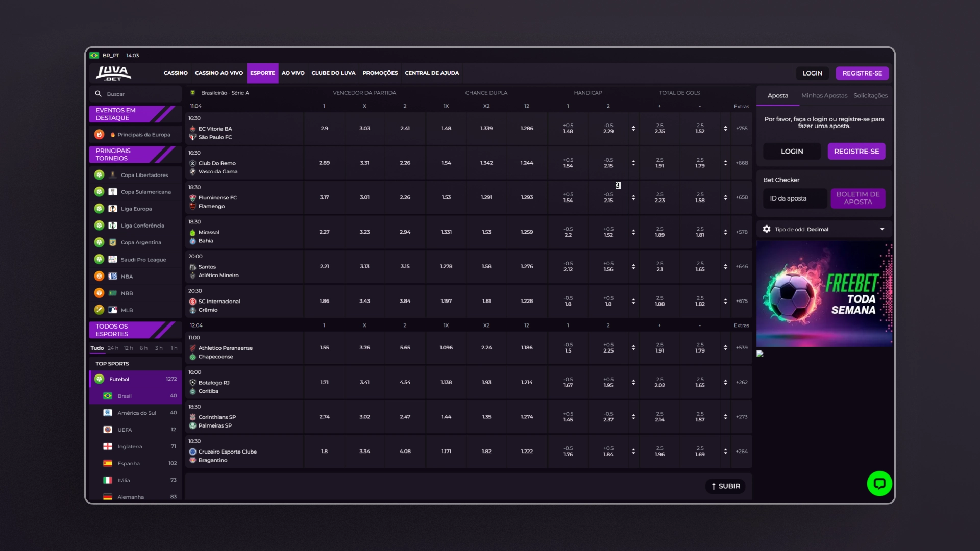
Task: Open Principais da Europa fire icon
Action: [x=99, y=134]
